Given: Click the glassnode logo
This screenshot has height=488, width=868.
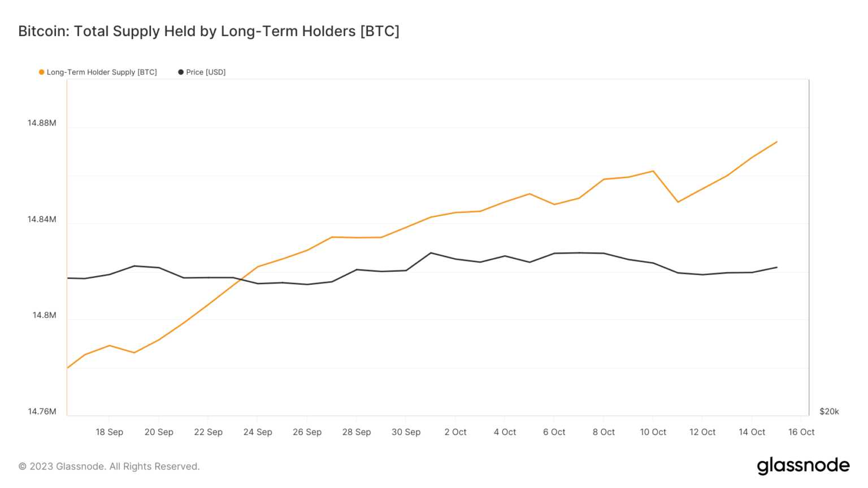Looking at the screenshot, I should click(x=803, y=465).
